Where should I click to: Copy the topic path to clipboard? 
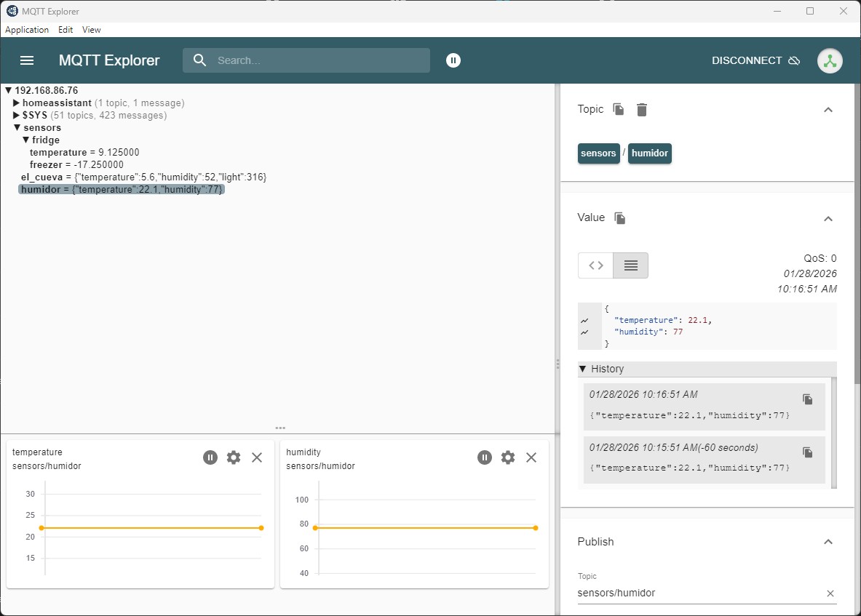coord(619,109)
